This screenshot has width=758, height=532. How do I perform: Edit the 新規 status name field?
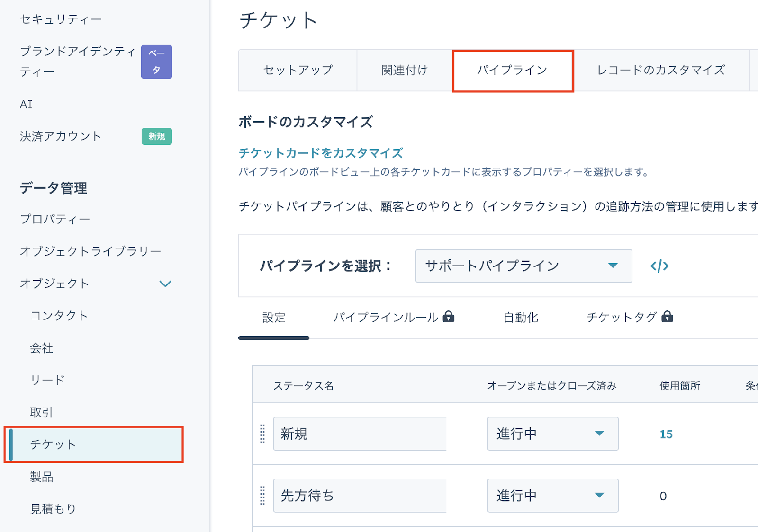(360, 434)
